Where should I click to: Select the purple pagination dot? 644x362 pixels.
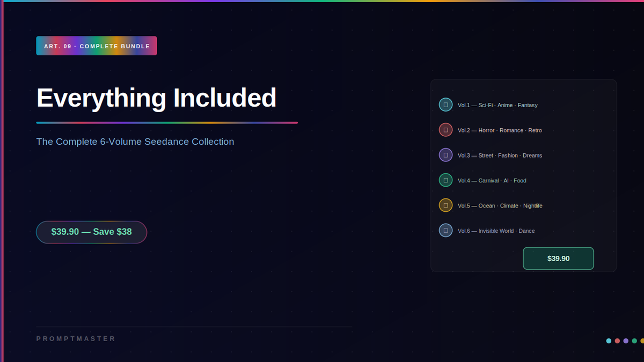click(626, 341)
